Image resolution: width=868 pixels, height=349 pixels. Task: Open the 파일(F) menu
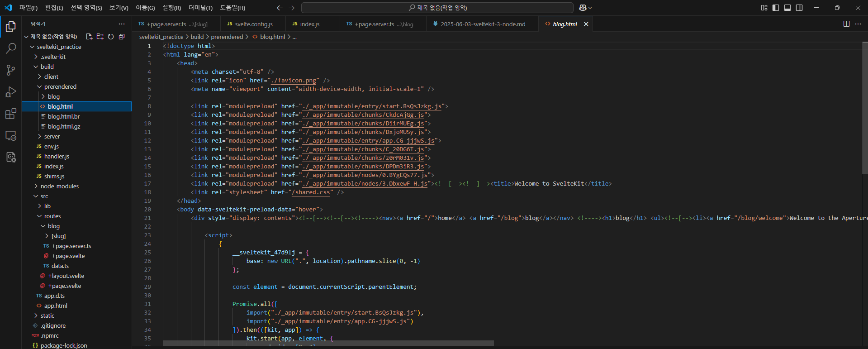[28, 8]
